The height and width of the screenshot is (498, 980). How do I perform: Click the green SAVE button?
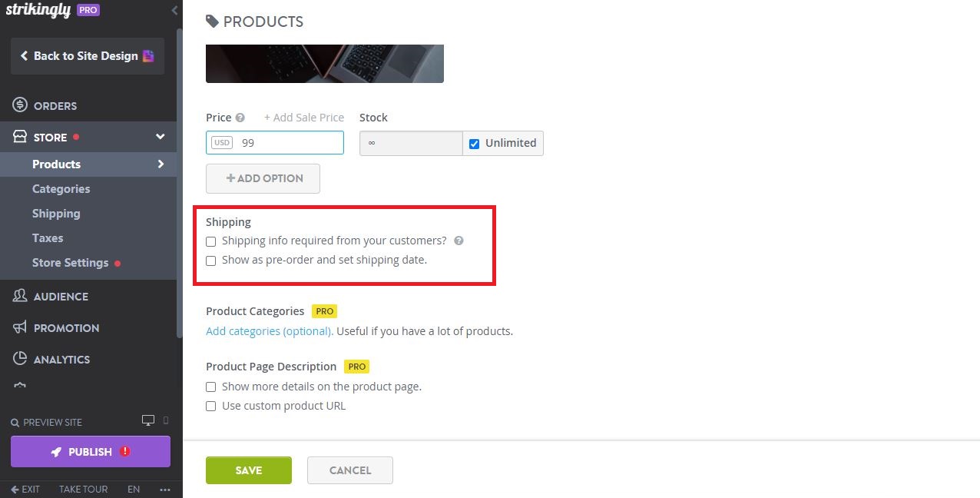(248, 470)
